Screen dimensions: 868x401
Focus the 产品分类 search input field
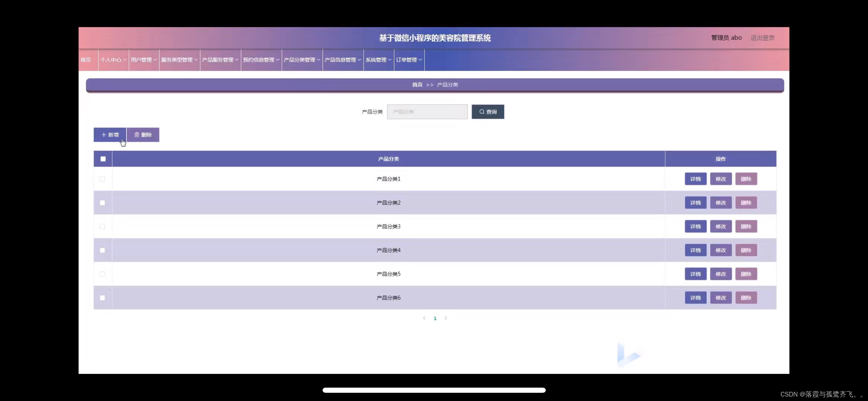point(427,112)
